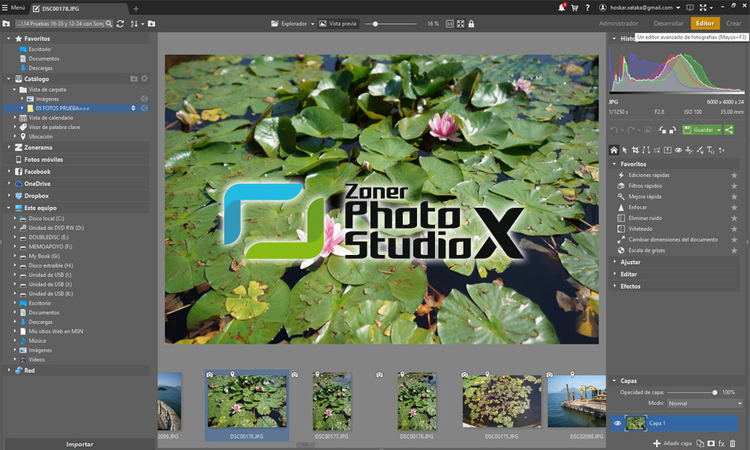The width and height of the screenshot is (750, 450).
Task: Click the Importar button
Action: click(x=79, y=444)
